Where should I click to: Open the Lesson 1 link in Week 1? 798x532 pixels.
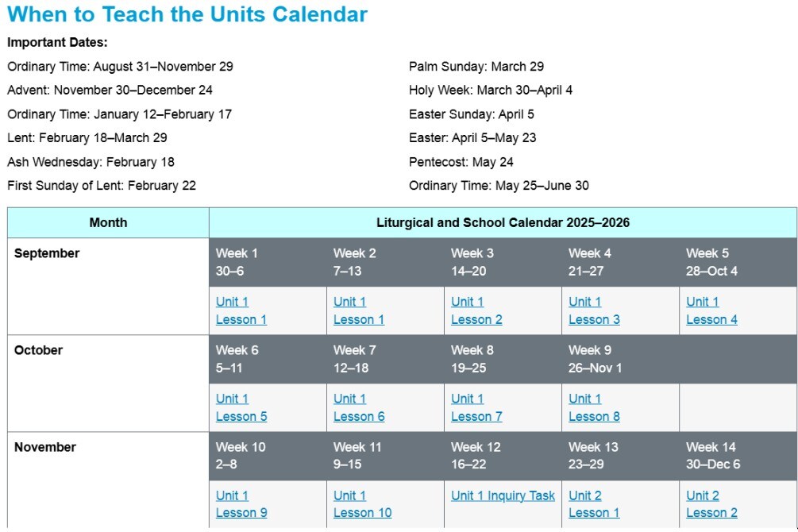point(241,319)
